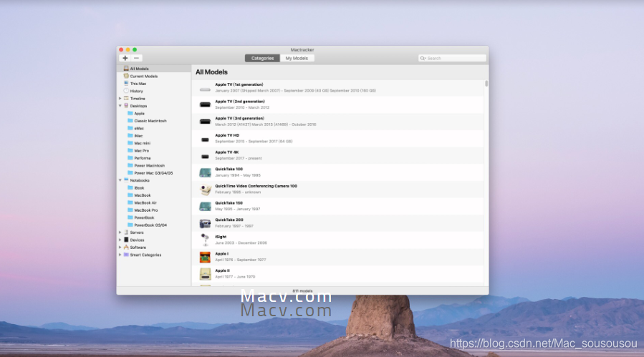Expand the Devices disclosure triangle
The image size is (644, 357).
click(x=120, y=240)
